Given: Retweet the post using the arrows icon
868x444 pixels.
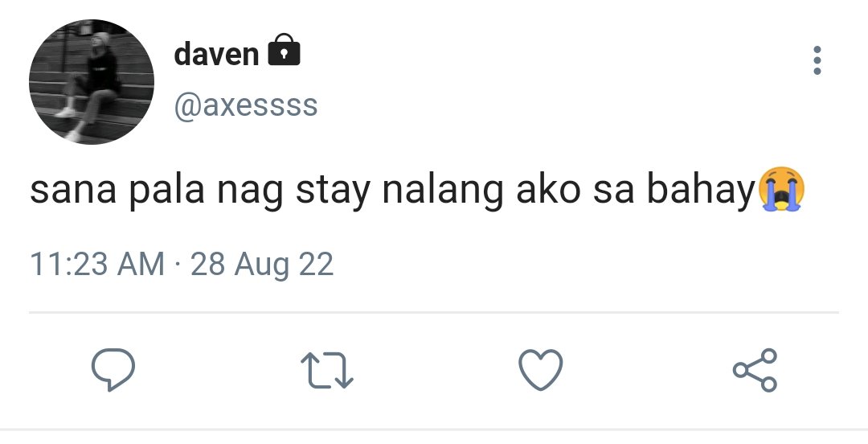Looking at the screenshot, I should pos(326,370).
